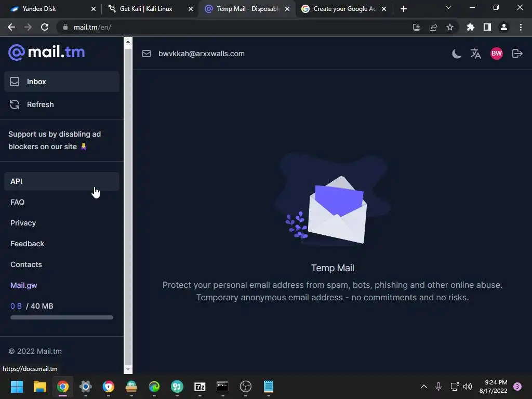
Task: Click the install app icon in address bar
Action: pyautogui.click(x=417, y=27)
